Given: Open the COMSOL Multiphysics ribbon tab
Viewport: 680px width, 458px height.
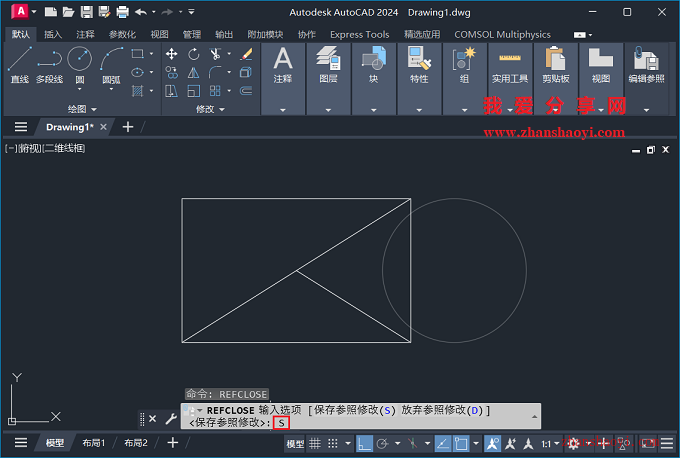Looking at the screenshot, I should pyautogui.click(x=502, y=34).
